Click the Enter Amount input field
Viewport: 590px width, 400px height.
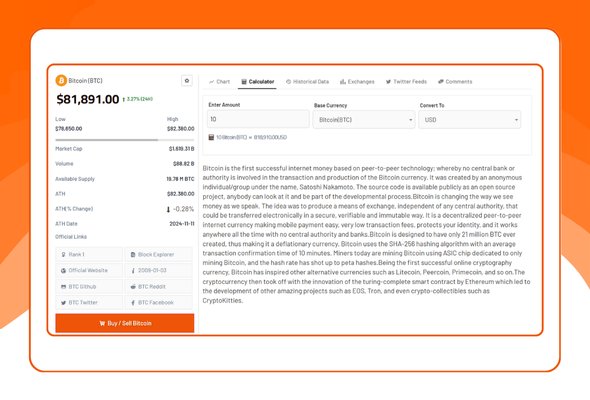pos(258,119)
